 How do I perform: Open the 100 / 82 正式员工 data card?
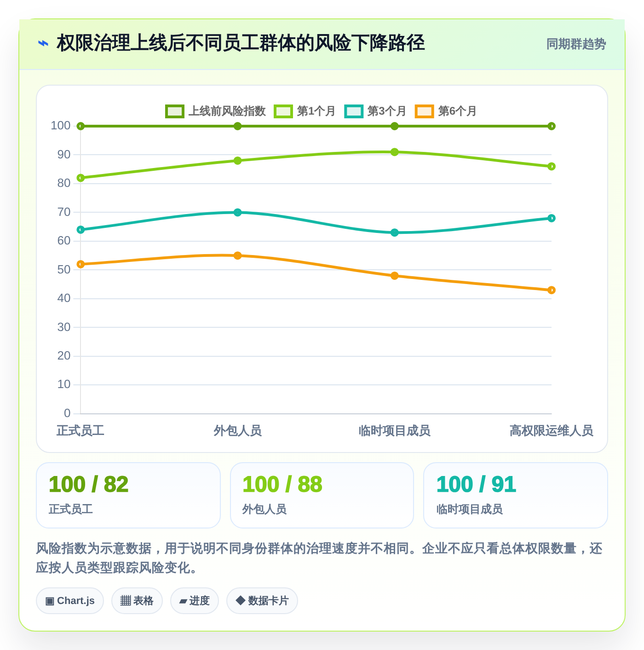click(128, 495)
